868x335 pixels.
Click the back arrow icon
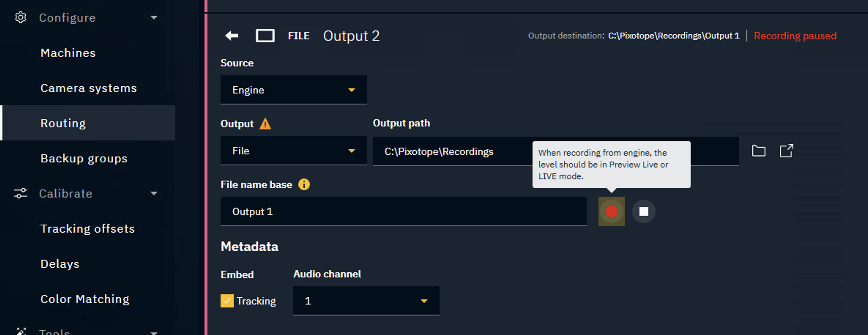point(232,36)
